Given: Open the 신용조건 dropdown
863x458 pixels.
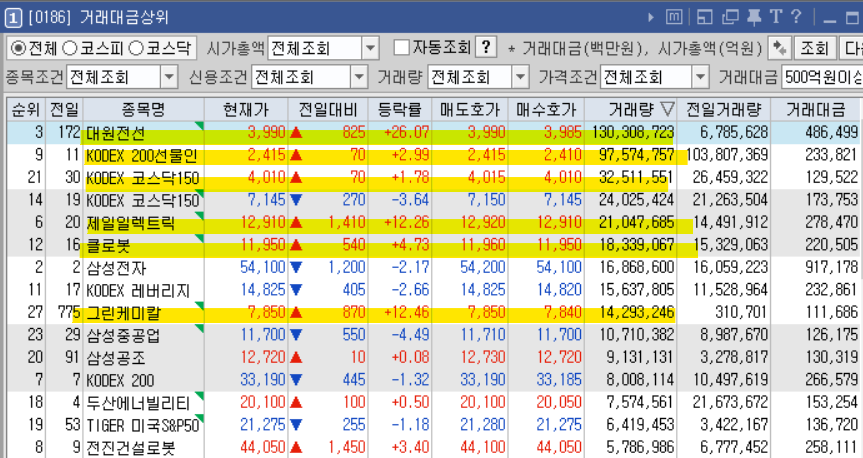Looking at the screenshot, I should [x=359, y=77].
